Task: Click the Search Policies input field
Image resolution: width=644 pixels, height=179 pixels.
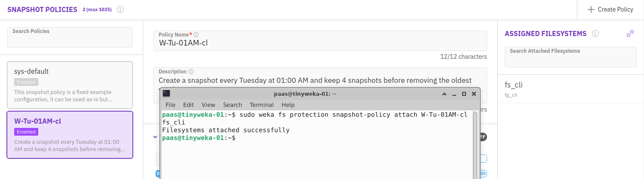Action: click(x=70, y=37)
